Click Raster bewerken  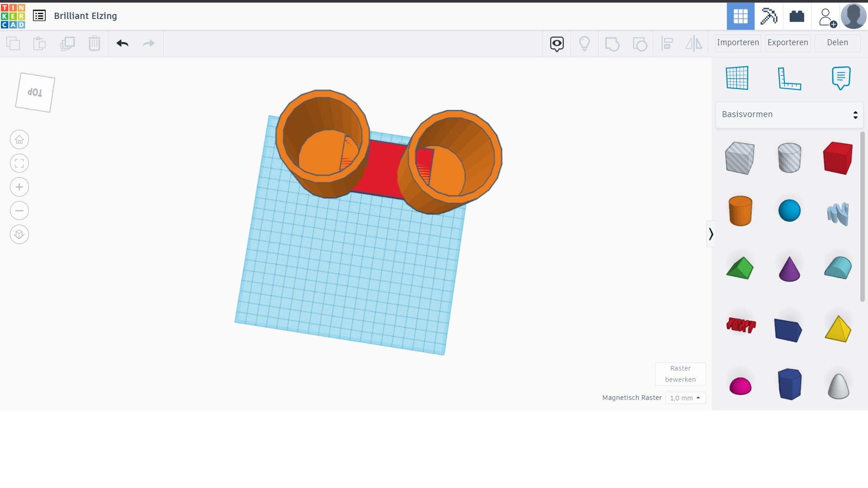coord(680,374)
